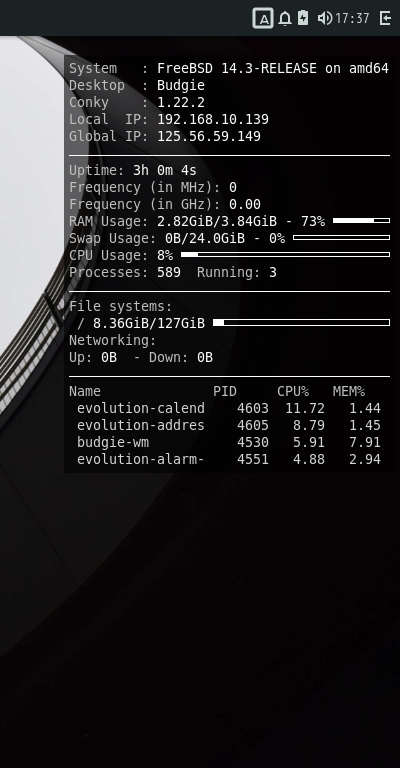400x768 pixels.
Task: Click the "PID" column header
Action: [x=225, y=391]
